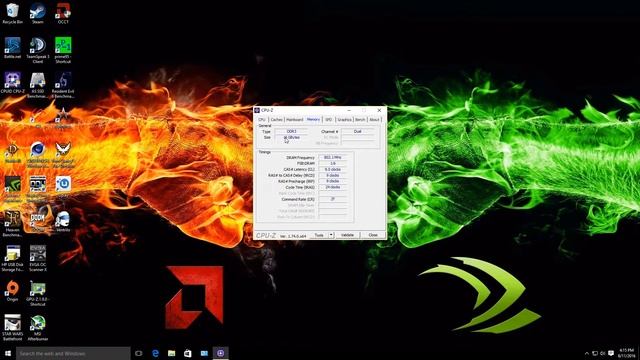Open File Explorer from the taskbar
This screenshot has height=360, width=640.
pos(171,353)
